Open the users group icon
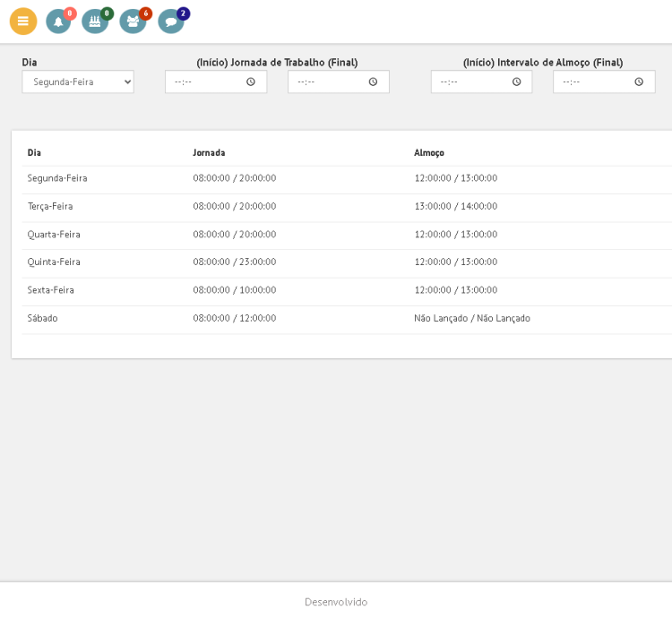Image resolution: width=672 pixels, height=618 pixels. pyautogui.click(x=133, y=21)
